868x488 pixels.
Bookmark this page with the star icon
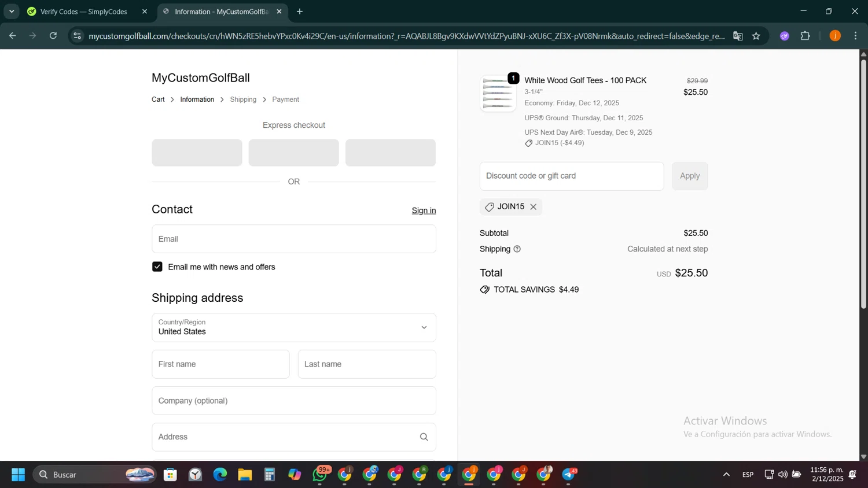(x=756, y=36)
